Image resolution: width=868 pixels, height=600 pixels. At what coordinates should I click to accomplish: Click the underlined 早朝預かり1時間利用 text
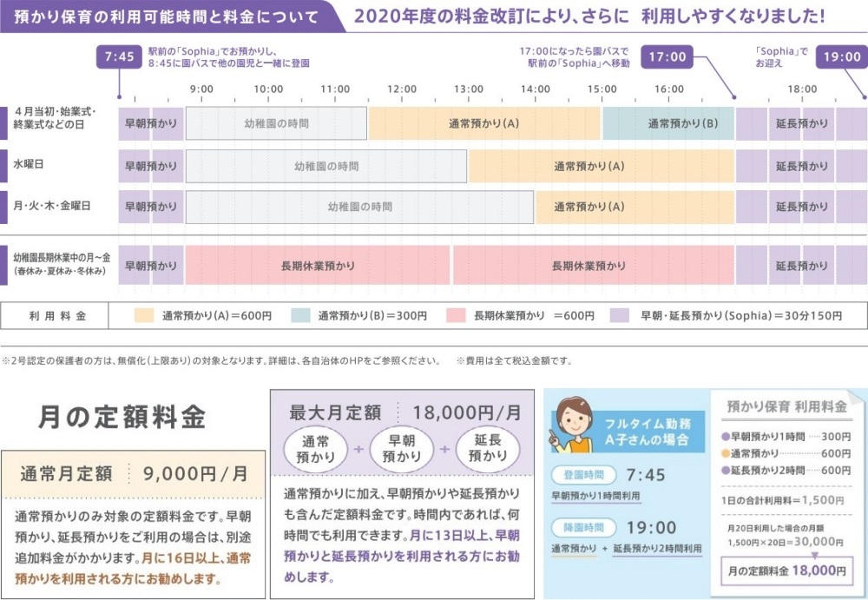point(595,496)
